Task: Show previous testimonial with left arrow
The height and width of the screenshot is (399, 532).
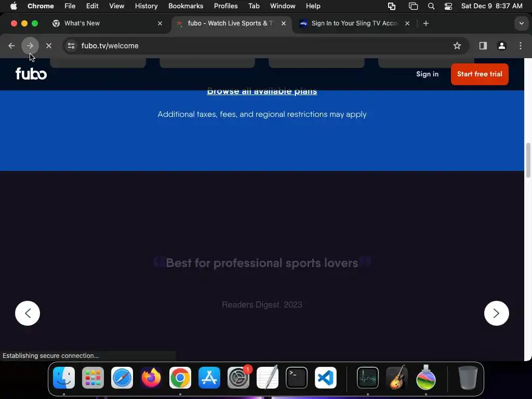Action: tap(28, 313)
